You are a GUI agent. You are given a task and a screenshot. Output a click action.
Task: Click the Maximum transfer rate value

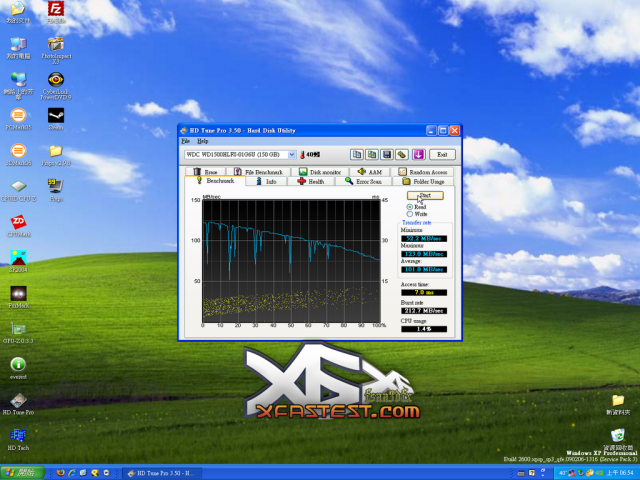(424, 254)
